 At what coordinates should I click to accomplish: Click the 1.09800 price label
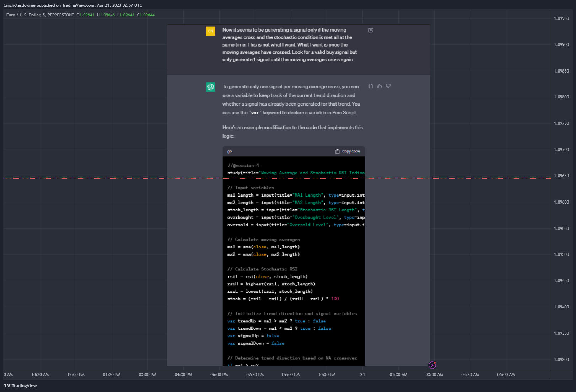click(561, 97)
